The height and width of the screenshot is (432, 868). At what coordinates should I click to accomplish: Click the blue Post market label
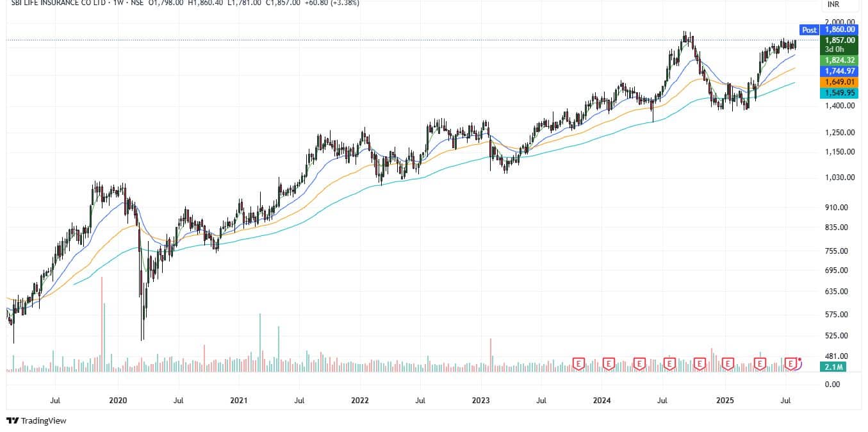(x=809, y=30)
